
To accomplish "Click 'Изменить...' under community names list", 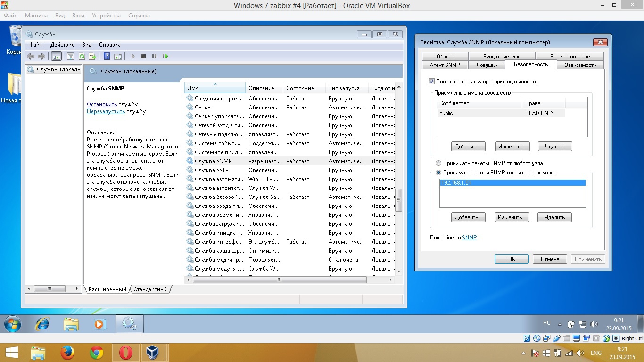I will pyautogui.click(x=512, y=147).
